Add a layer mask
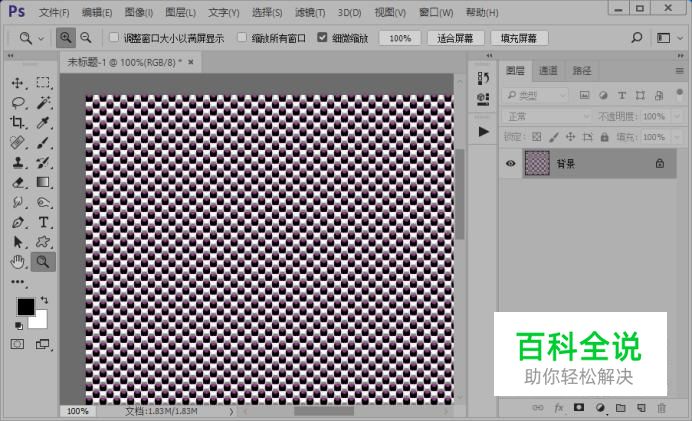Viewport: 692px width, 421px height. pos(579,408)
